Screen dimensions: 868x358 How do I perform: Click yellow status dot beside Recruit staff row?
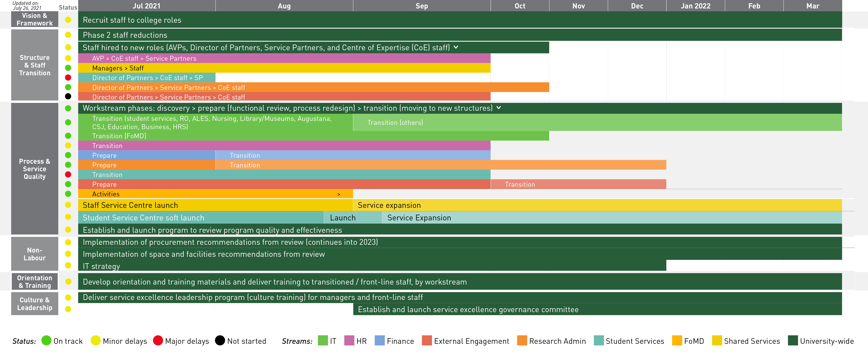(68, 20)
